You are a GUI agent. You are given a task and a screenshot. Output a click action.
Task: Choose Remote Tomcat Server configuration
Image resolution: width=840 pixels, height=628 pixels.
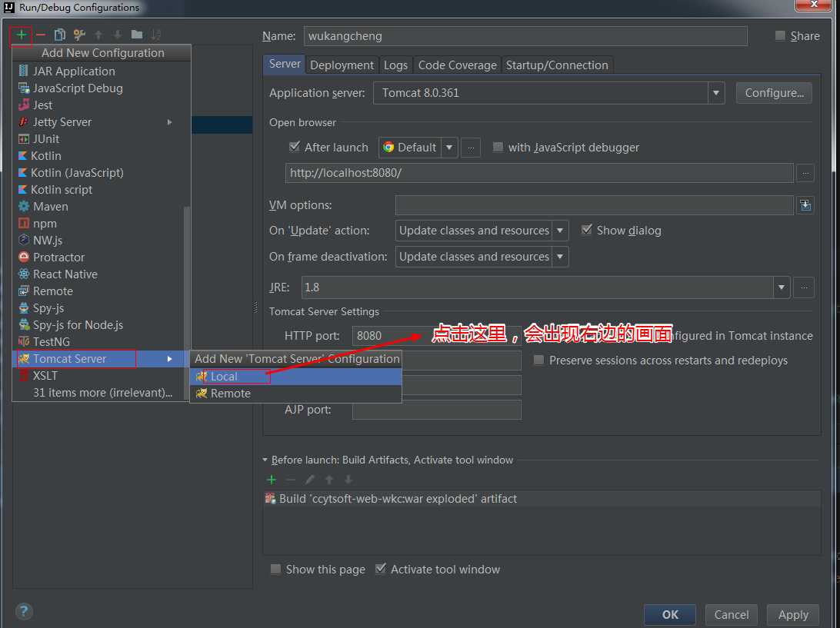tap(295, 394)
